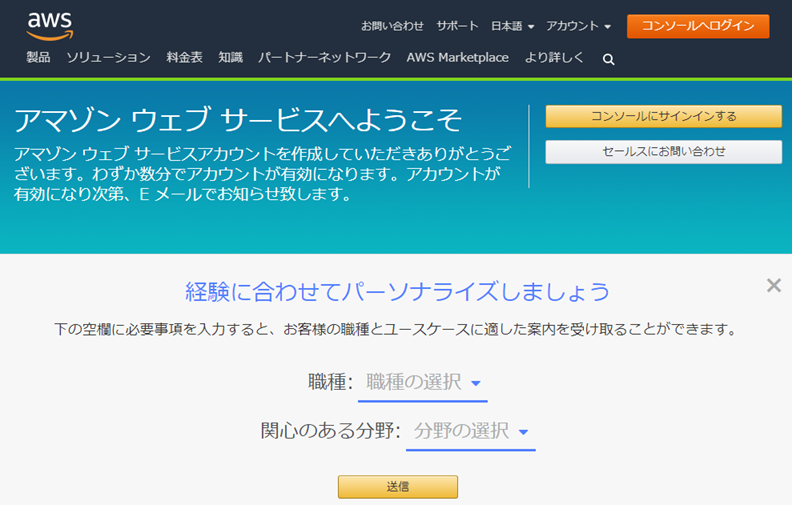Open the 製品 menu
The image size is (792, 505).
point(38,58)
